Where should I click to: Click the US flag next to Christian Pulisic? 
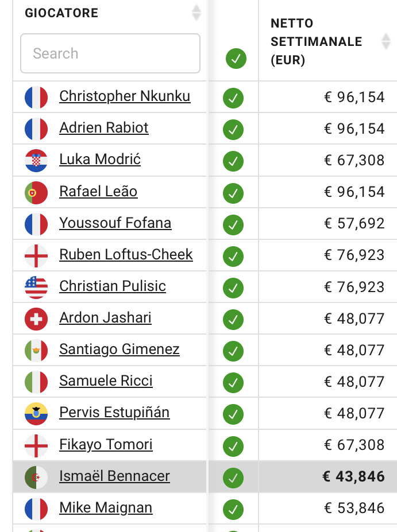[x=36, y=288]
